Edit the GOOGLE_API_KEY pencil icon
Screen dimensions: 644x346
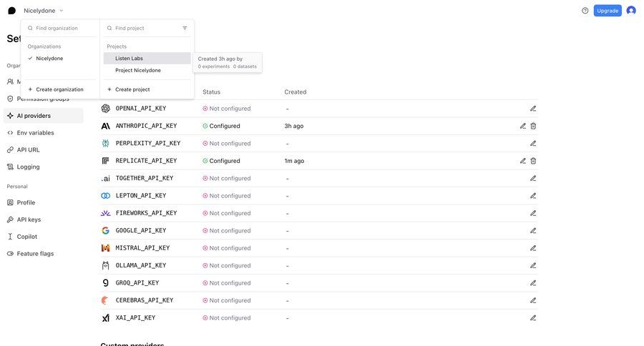pos(533,231)
